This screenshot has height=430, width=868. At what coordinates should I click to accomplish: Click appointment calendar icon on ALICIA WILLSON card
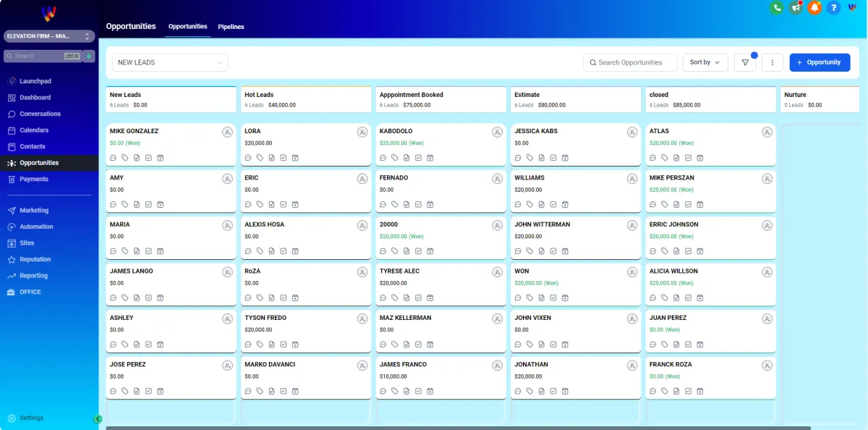(x=700, y=298)
